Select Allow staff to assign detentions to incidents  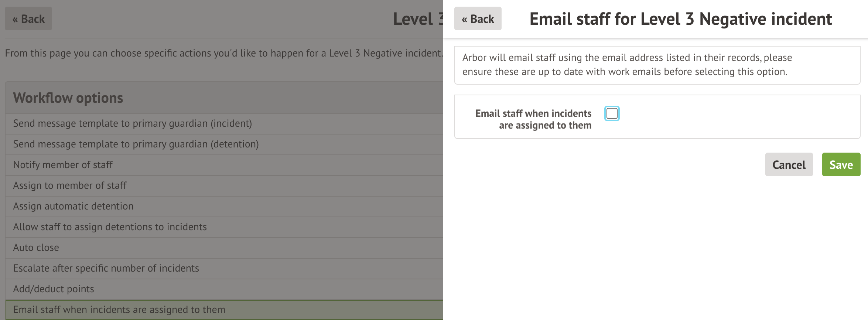tap(110, 227)
